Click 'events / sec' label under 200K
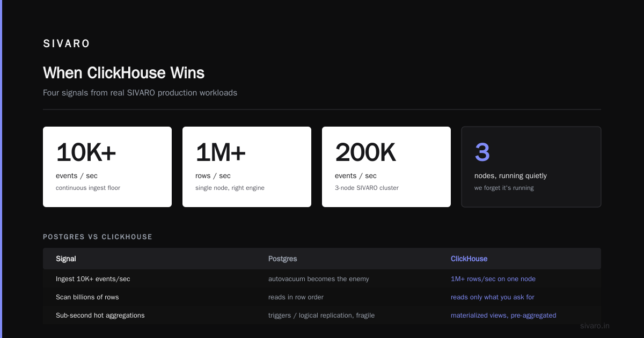The image size is (644, 338). tap(356, 175)
